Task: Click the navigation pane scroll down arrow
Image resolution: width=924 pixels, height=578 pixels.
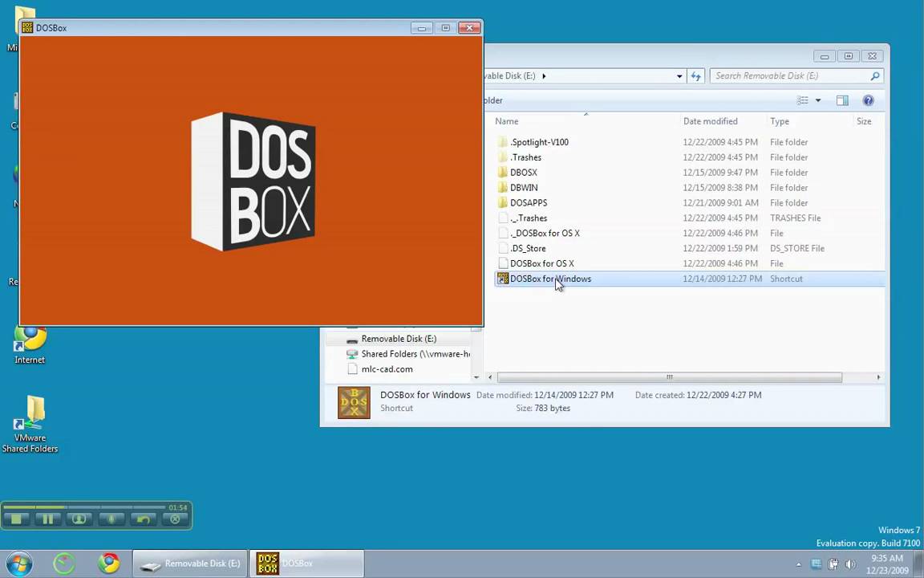Action: tap(476, 377)
